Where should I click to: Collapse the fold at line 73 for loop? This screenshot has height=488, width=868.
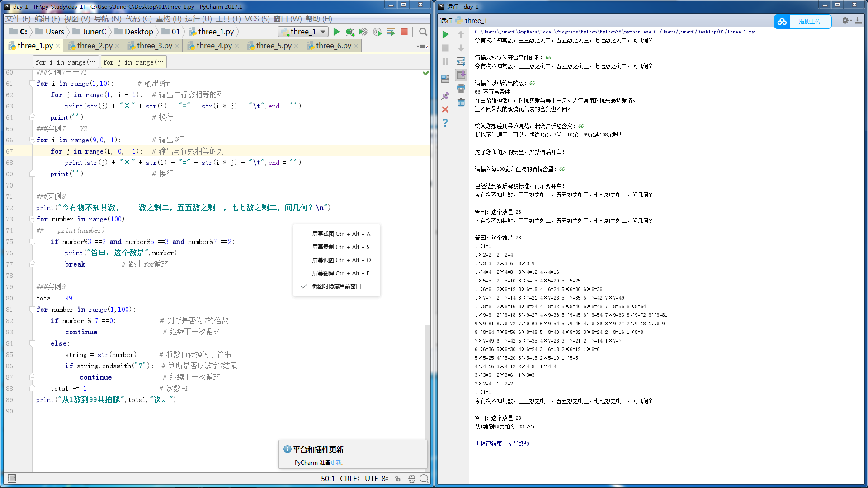pos(32,219)
